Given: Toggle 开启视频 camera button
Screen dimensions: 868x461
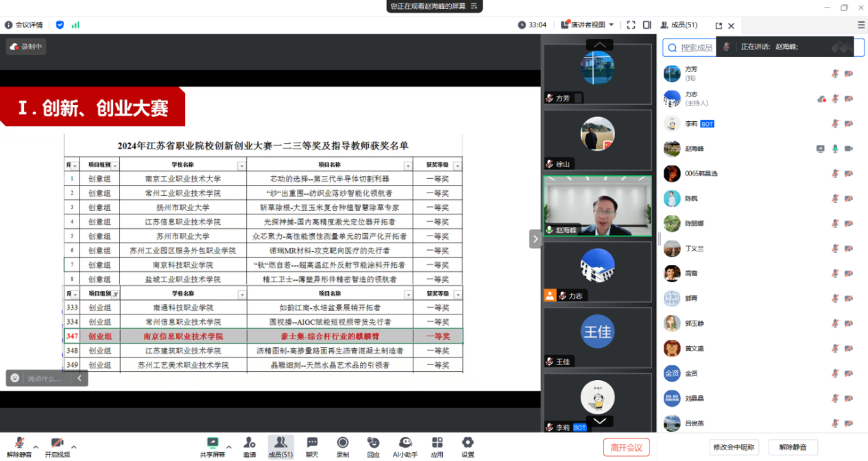Looking at the screenshot, I should tap(57, 443).
